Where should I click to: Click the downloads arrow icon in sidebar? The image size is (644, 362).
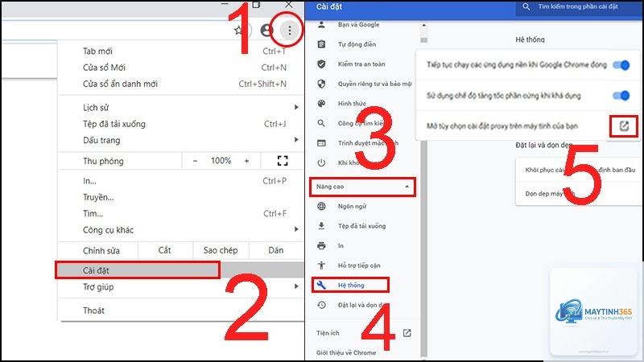[x=321, y=226]
